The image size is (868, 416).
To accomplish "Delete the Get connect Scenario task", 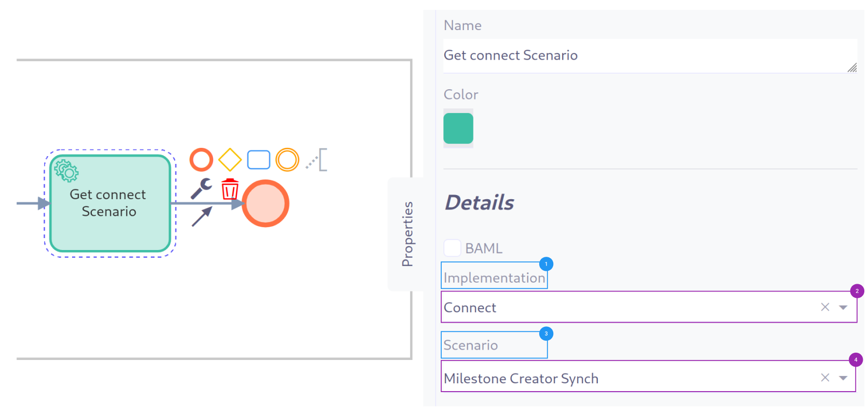I will pos(229,190).
